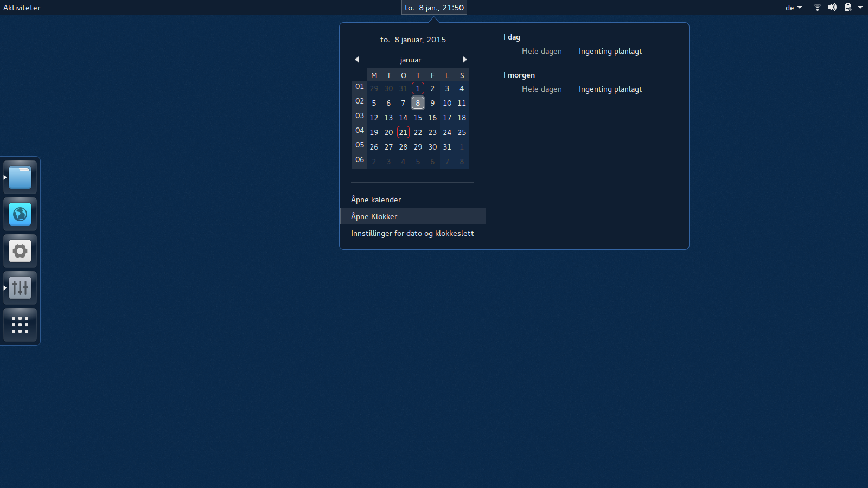Screen dimensions: 868x488
Task: Select January 15 in calendar
Action: tap(418, 118)
